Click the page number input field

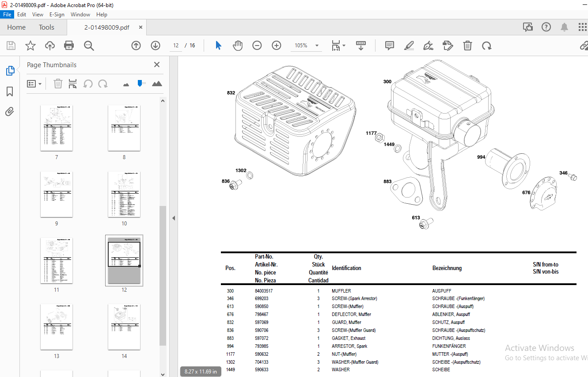176,46
